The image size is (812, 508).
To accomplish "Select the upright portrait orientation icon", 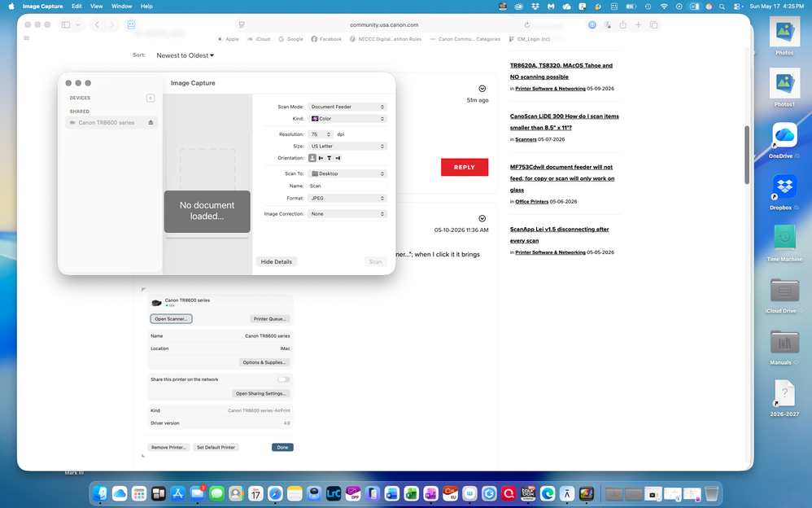I will (312, 158).
